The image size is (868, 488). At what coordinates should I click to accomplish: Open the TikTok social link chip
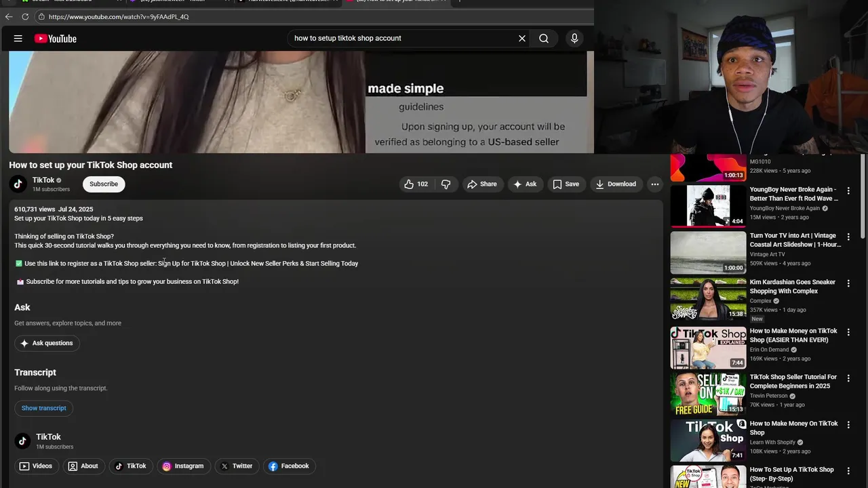coord(130,466)
